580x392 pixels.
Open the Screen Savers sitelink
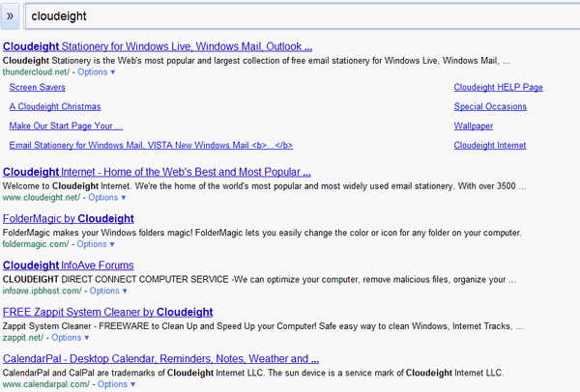[x=38, y=87]
